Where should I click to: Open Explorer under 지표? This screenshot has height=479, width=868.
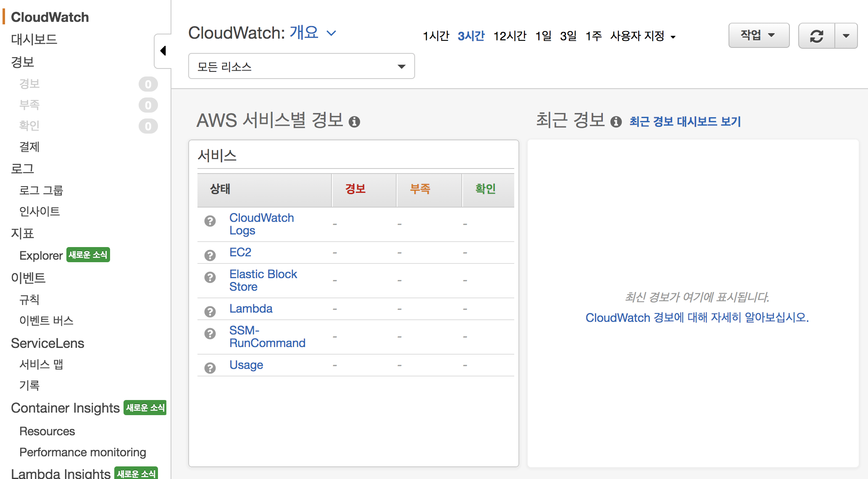coord(41,255)
